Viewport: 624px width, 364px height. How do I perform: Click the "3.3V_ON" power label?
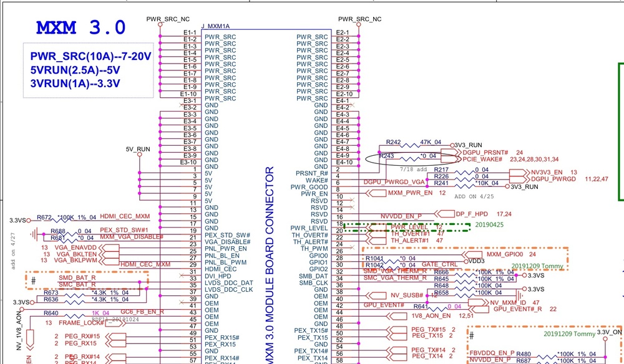609,332
